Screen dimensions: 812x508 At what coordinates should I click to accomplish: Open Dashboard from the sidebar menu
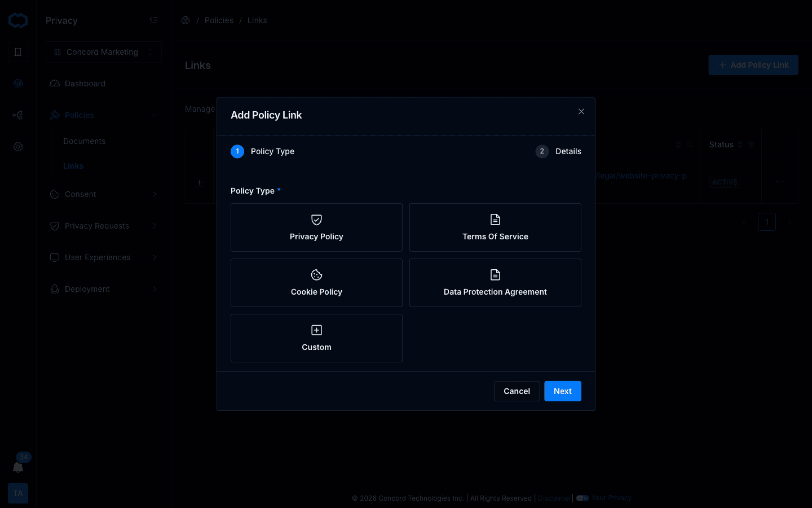pos(85,84)
